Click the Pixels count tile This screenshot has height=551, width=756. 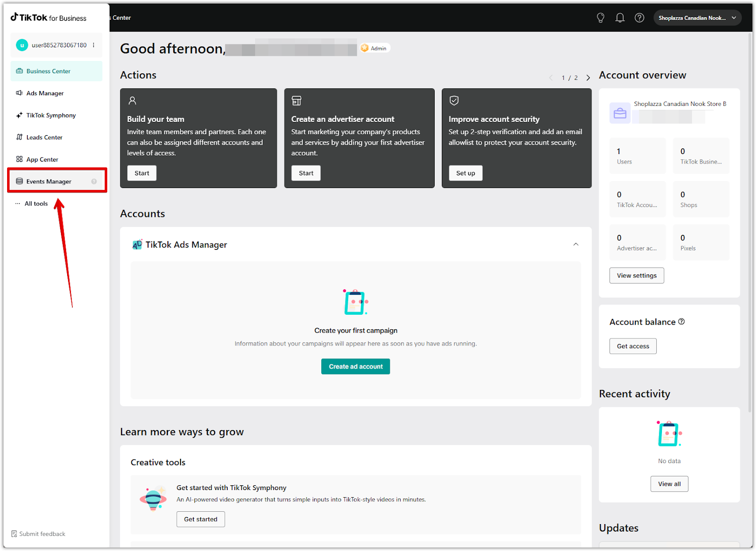[x=701, y=242]
